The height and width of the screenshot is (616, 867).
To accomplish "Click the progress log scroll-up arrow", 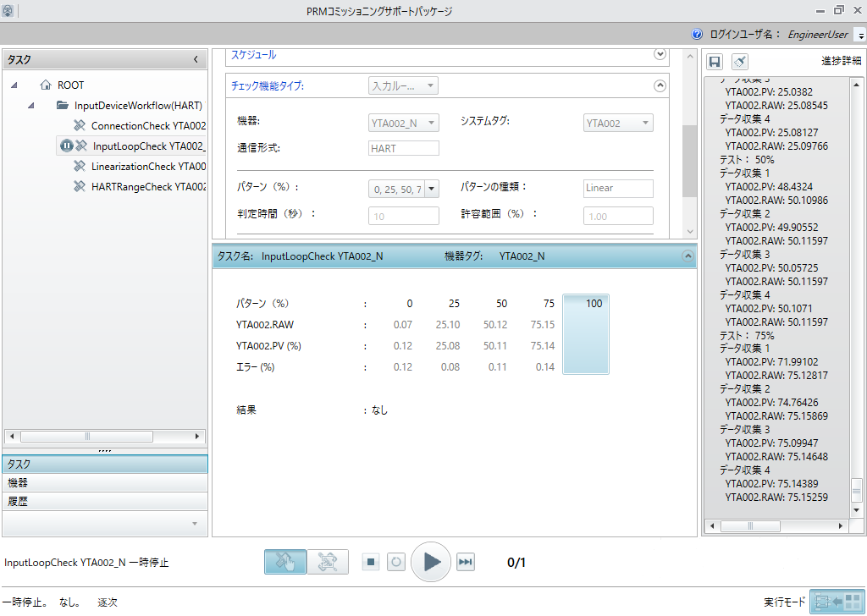I will [x=857, y=85].
